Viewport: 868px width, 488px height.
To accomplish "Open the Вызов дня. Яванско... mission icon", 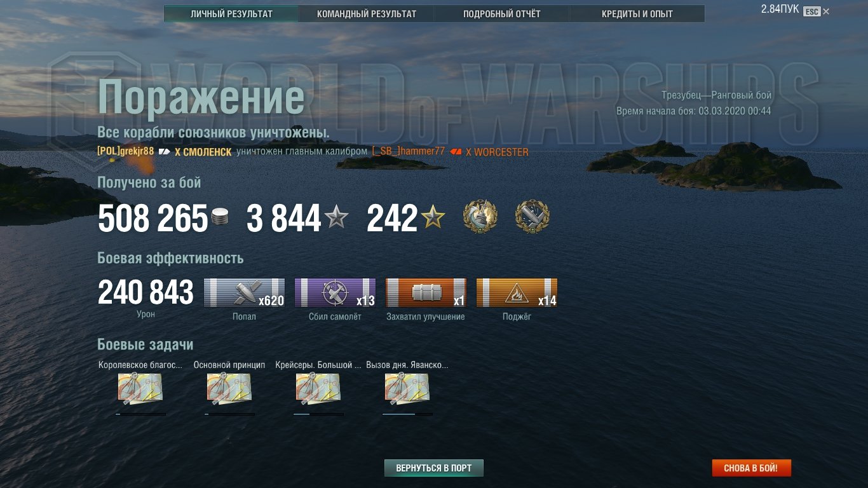I will (x=407, y=389).
